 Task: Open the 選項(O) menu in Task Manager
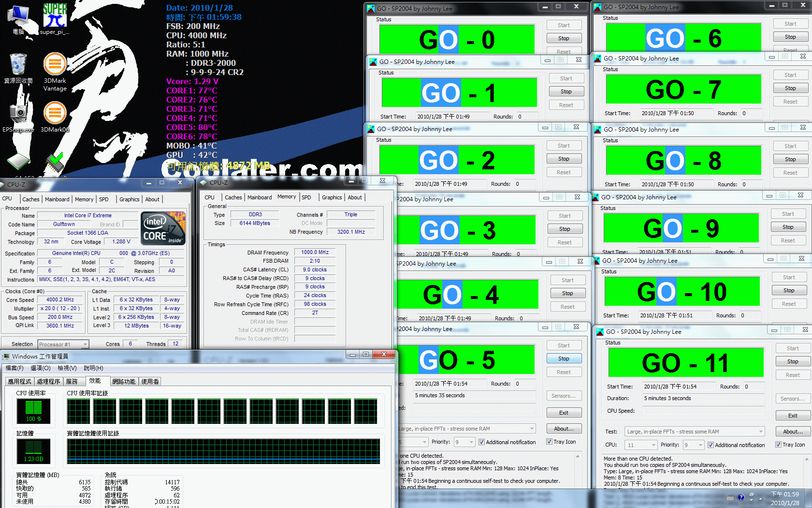pos(41,368)
